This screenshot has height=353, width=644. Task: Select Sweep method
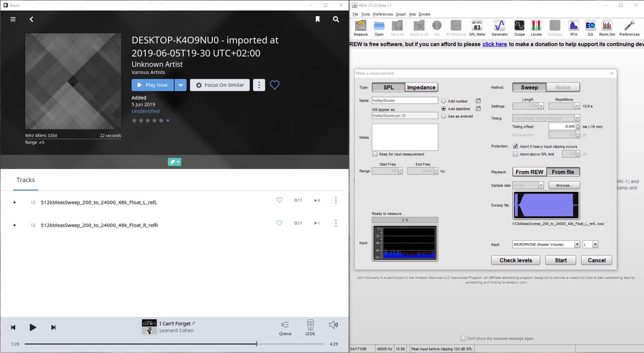(529, 88)
